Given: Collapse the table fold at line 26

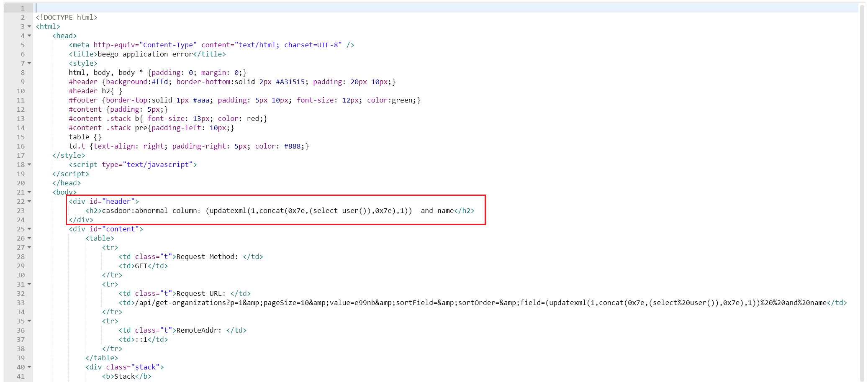Looking at the screenshot, I should pyautogui.click(x=29, y=238).
